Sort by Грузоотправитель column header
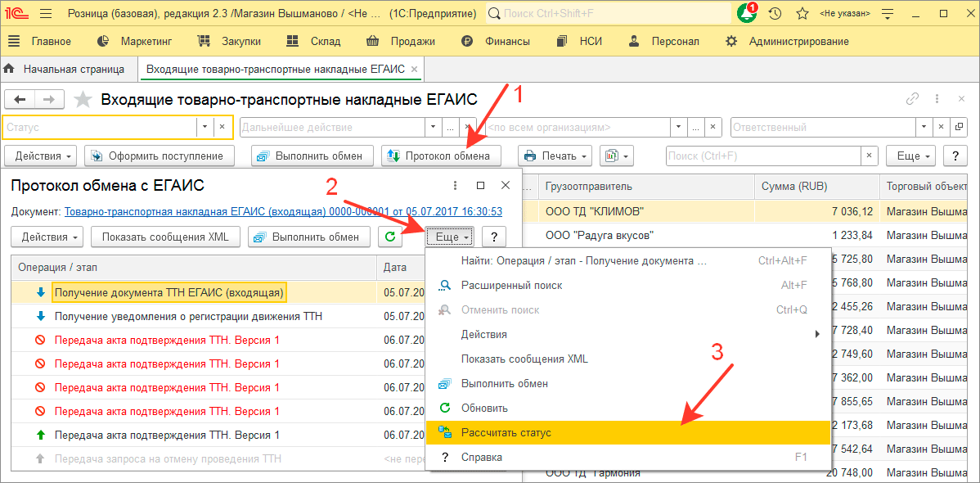This screenshot has height=483, width=980. (647, 186)
